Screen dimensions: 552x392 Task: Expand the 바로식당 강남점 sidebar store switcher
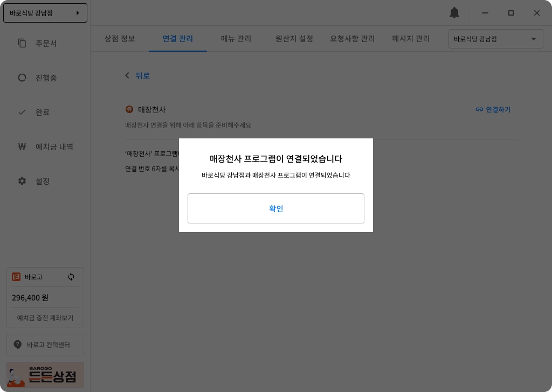(45, 13)
